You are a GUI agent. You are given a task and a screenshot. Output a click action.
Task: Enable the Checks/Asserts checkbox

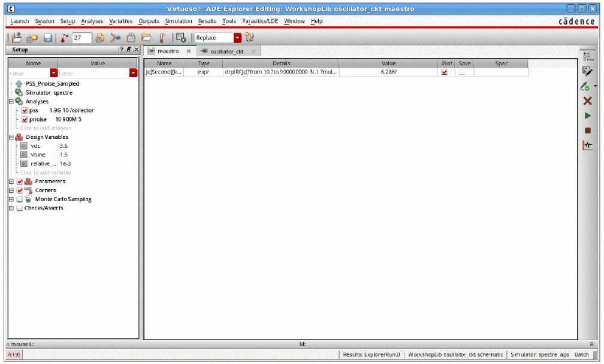pyautogui.click(x=20, y=208)
